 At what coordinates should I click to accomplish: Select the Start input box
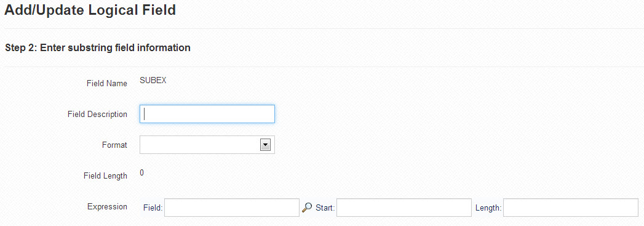[x=404, y=208]
